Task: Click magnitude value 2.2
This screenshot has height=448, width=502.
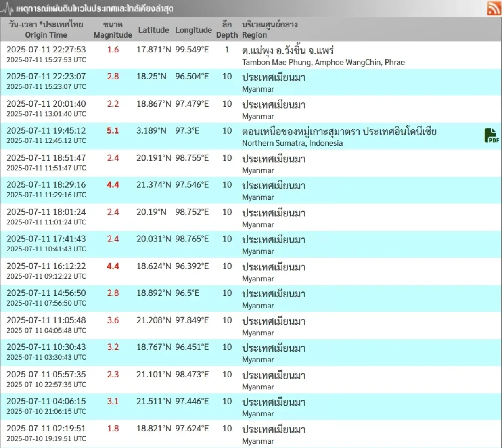Action: [x=113, y=103]
